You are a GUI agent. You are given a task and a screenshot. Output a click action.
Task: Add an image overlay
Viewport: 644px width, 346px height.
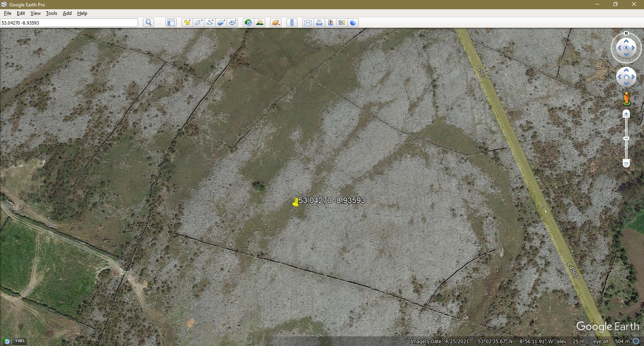[x=221, y=23]
